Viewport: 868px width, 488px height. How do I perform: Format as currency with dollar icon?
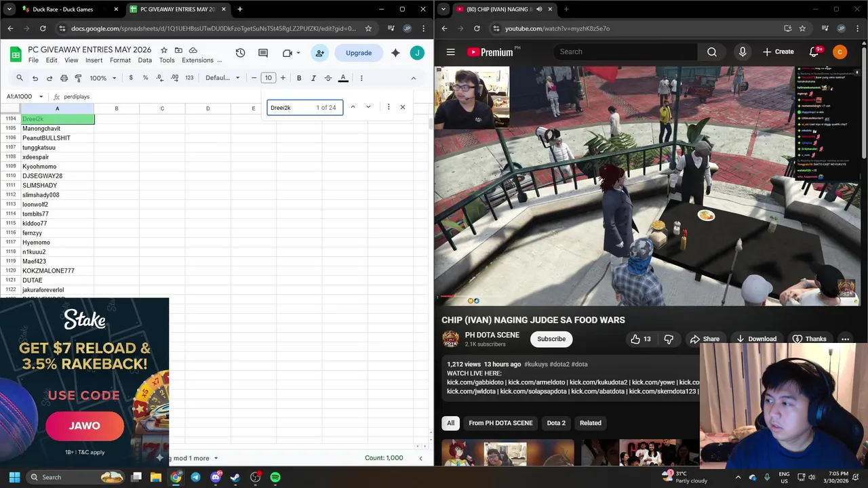click(x=131, y=78)
